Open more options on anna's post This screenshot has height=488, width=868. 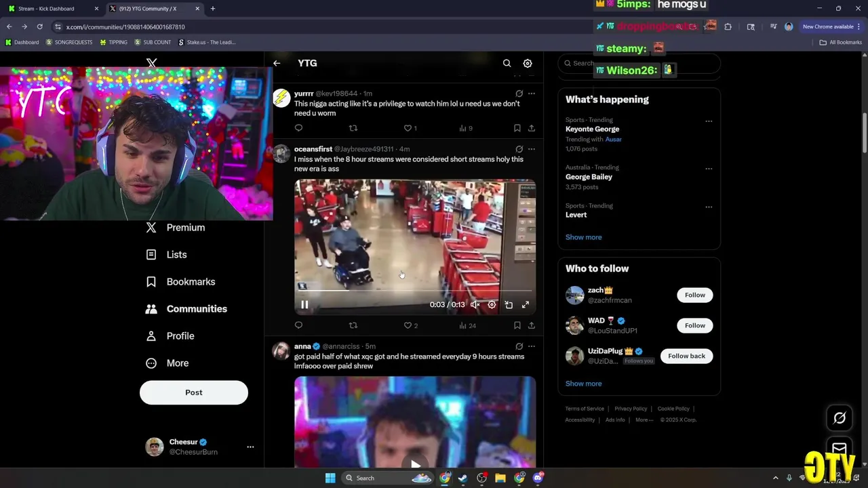532,346
